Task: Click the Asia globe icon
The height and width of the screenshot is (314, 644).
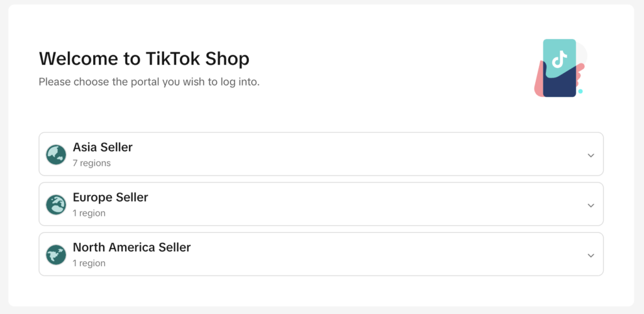Action: pyautogui.click(x=56, y=154)
